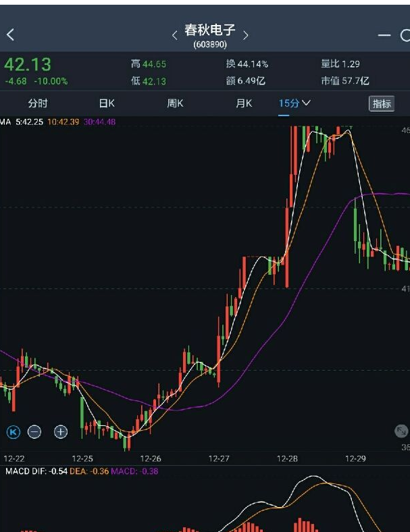This screenshot has height=532, width=410.
Task: Tap MA 30:44.48 legend value
Action: pyautogui.click(x=99, y=122)
